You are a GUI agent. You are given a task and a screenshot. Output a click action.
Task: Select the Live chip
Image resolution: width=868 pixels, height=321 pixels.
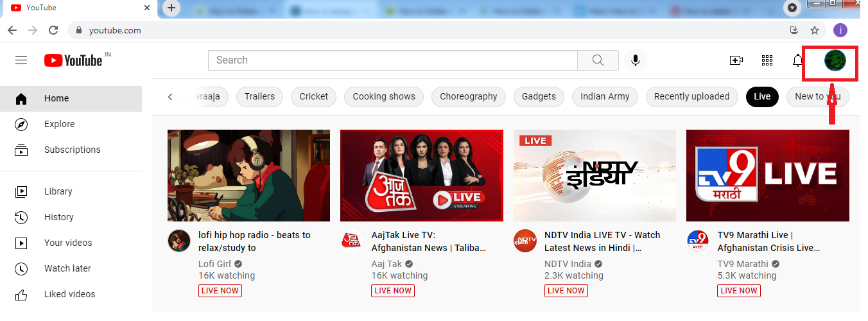[x=762, y=97]
